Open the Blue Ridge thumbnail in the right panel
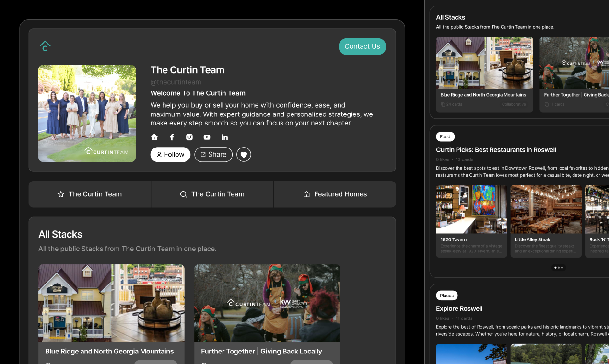 point(484,63)
